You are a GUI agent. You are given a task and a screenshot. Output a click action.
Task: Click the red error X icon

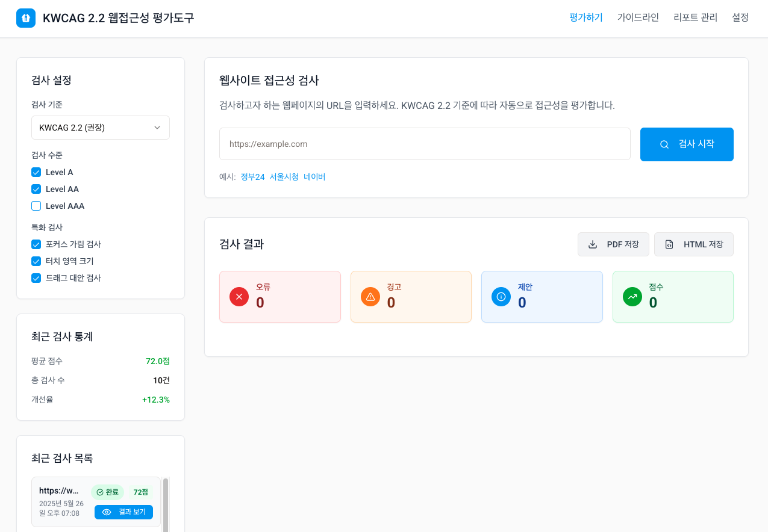(x=239, y=297)
